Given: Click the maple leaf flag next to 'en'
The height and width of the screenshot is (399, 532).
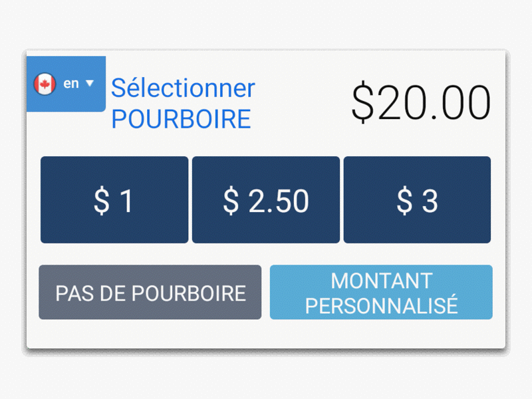Looking at the screenshot, I should pyautogui.click(x=45, y=84).
